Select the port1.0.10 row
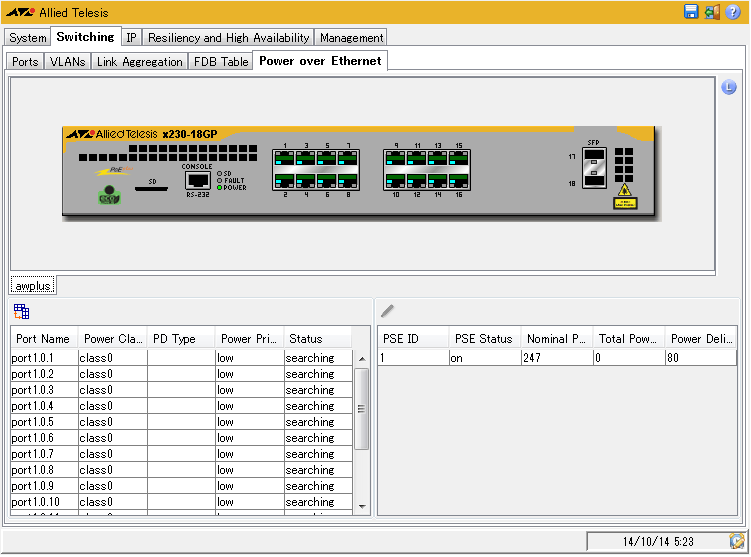This screenshot has height=557, width=751. click(182, 501)
